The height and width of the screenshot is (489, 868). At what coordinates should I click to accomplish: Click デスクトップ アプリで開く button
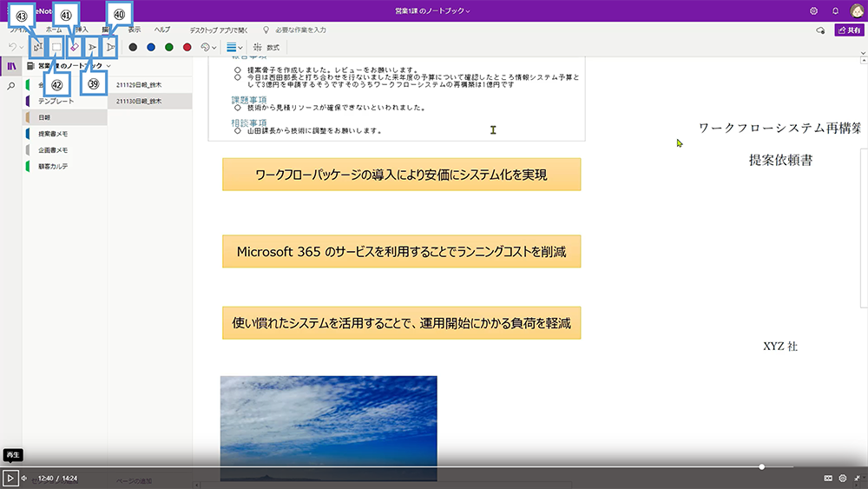pyautogui.click(x=219, y=30)
